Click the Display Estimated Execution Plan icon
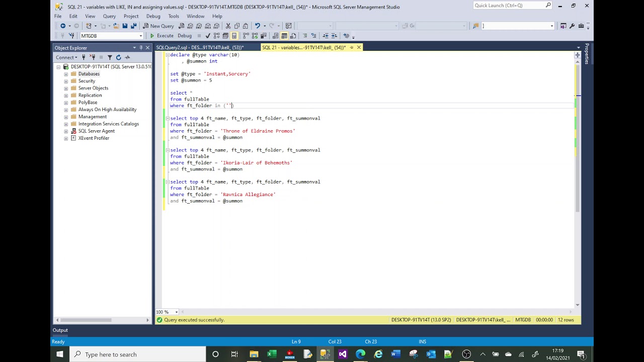The height and width of the screenshot is (362, 644). click(216, 36)
